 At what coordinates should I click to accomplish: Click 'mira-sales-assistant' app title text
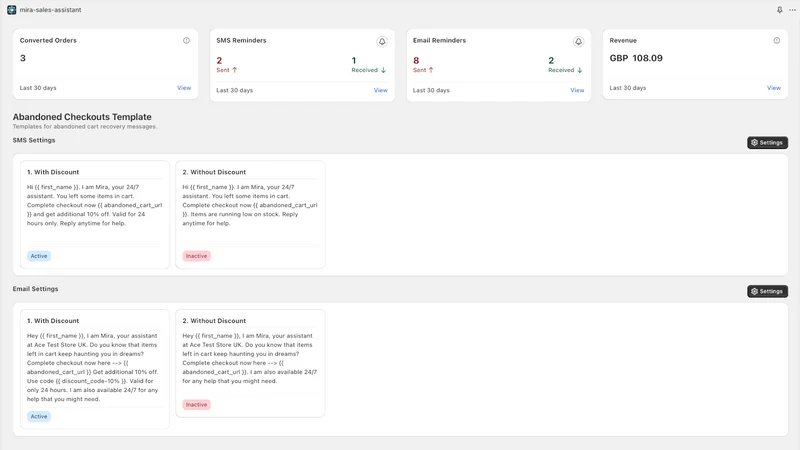pyautogui.click(x=51, y=10)
